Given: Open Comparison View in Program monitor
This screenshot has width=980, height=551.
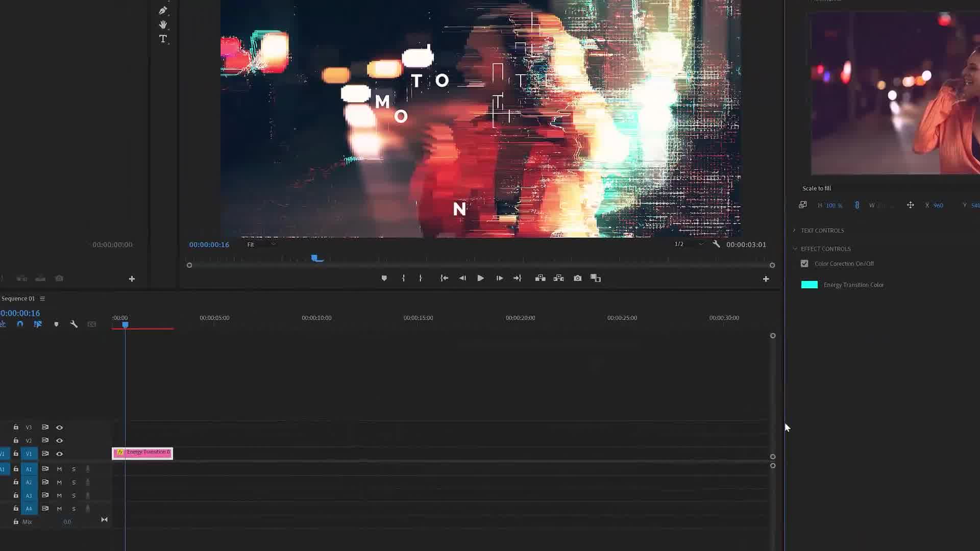Looking at the screenshot, I should click(x=596, y=278).
